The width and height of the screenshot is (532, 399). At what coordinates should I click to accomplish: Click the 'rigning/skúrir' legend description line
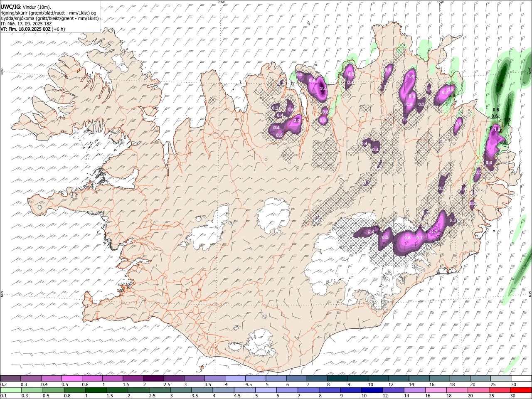click(49, 13)
